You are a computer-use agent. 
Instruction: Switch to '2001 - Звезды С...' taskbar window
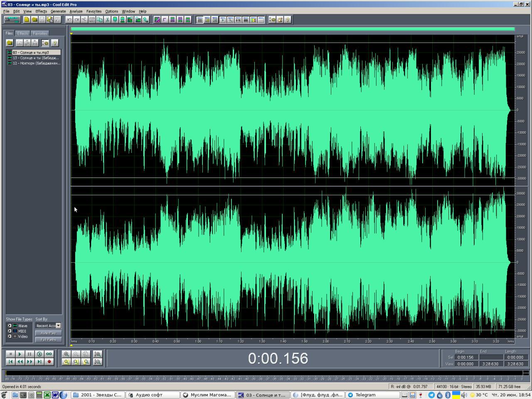point(98,395)
